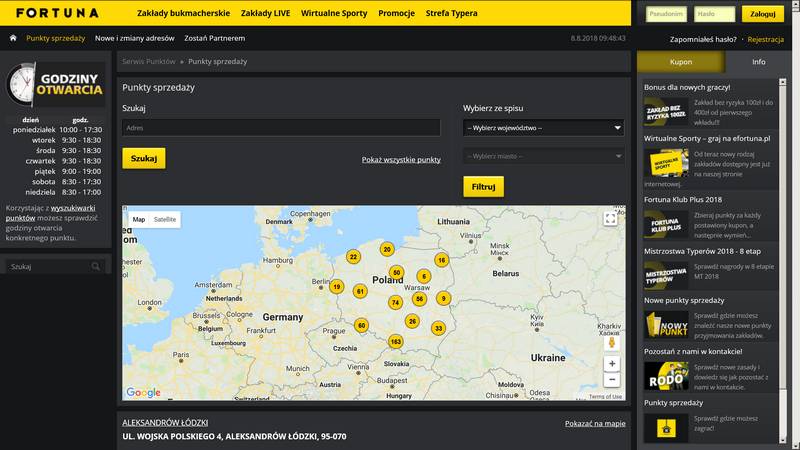The image size is (800, 450).
Task: Select the Kupon tab
Action: coord(681,62)
